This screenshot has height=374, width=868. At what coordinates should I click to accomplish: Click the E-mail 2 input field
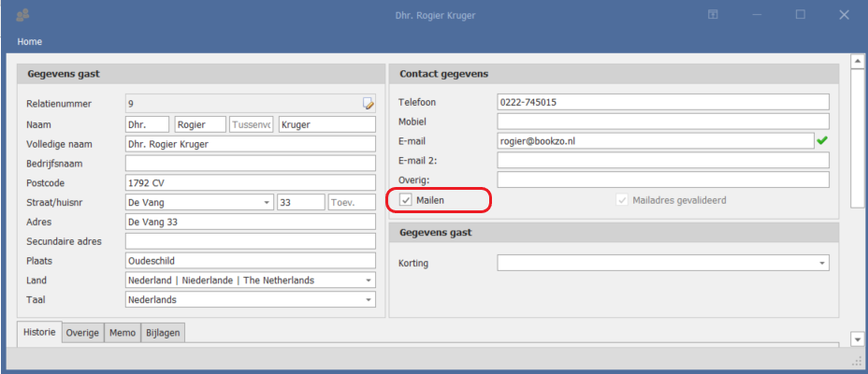coord(663,160)
